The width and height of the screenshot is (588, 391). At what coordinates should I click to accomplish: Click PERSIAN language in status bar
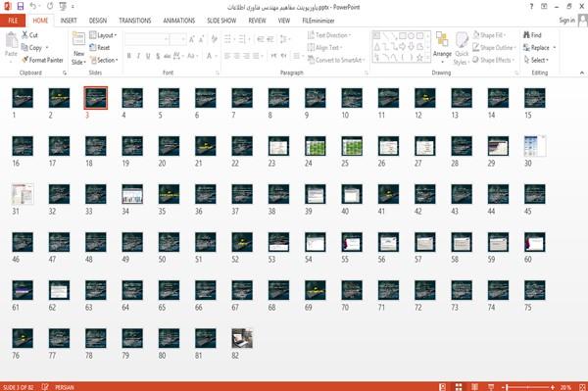65,387
